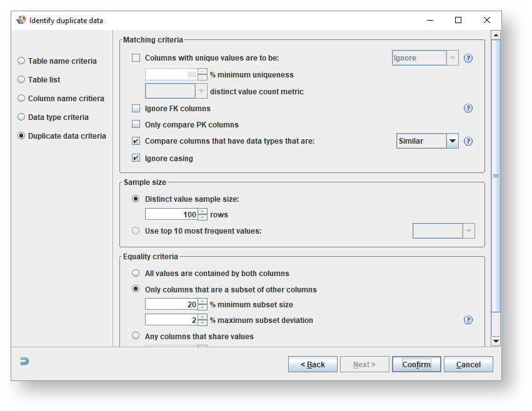This screenshot has height=411, width=532.
Task: Switch to Data type criteria step
Action: 22,117
